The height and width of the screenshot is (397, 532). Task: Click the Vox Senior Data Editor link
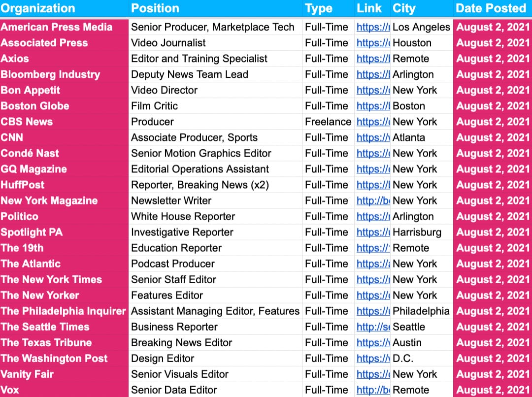click(373, 390)
